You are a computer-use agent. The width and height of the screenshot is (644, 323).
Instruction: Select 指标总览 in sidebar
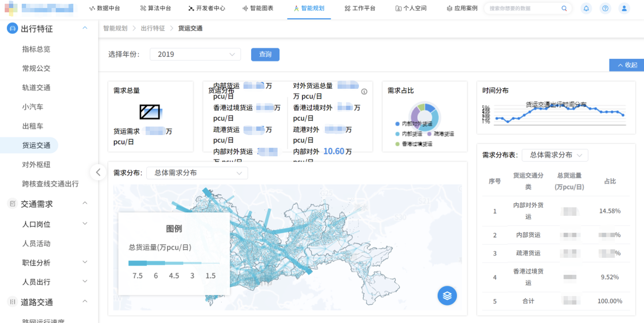(36, 49)
